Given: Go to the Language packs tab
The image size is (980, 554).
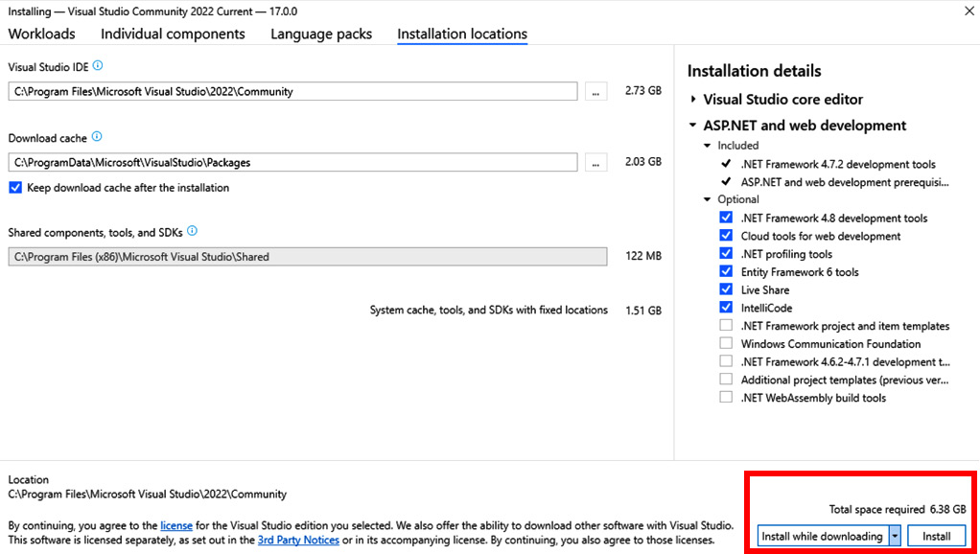Looking at the screenshot, I should coord(321,34).
